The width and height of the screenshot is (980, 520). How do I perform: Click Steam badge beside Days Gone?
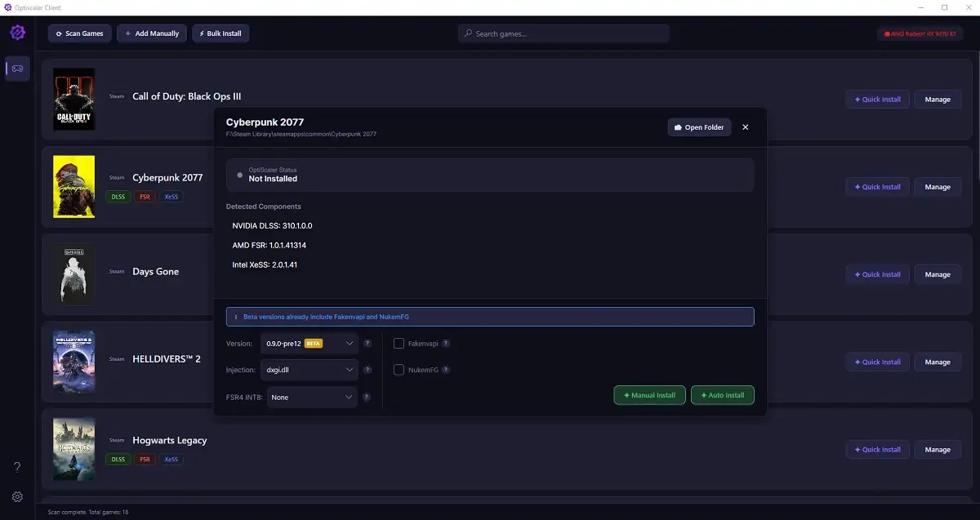click(117, 272)
